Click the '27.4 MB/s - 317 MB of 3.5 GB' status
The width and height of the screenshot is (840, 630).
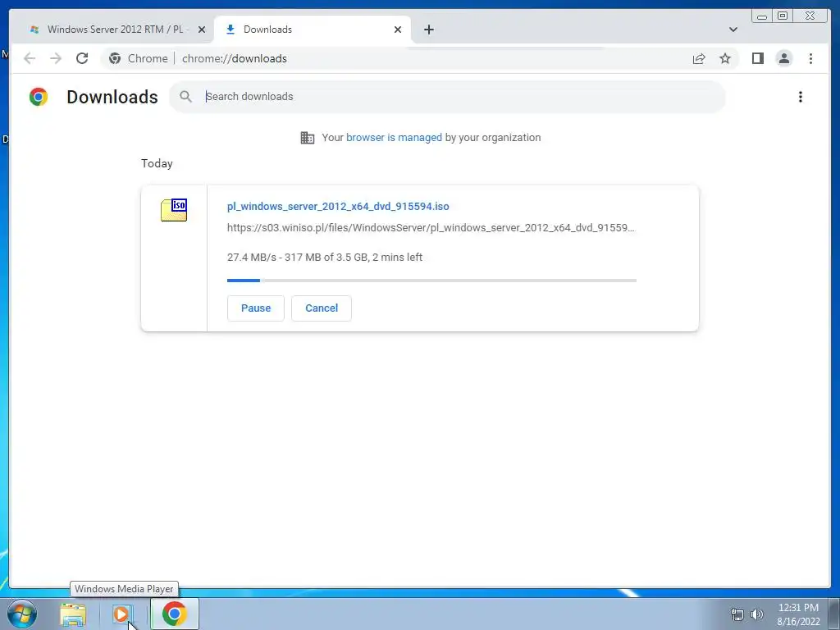pos(325,257)
